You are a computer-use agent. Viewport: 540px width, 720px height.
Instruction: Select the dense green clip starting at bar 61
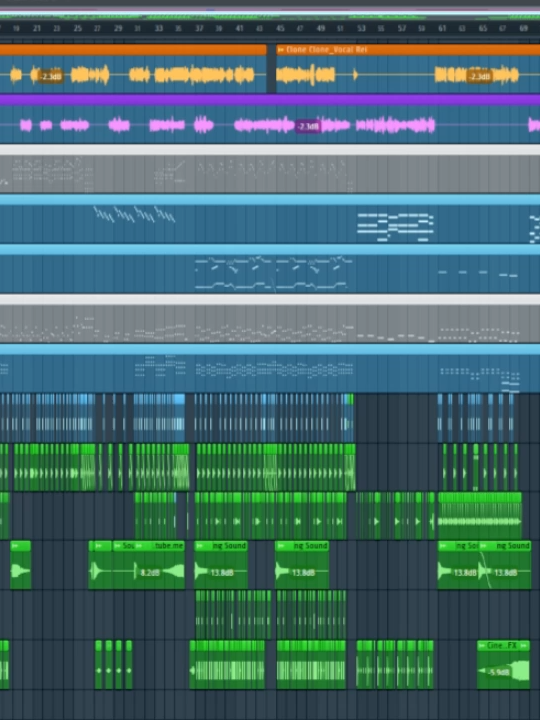pos(480,515)
